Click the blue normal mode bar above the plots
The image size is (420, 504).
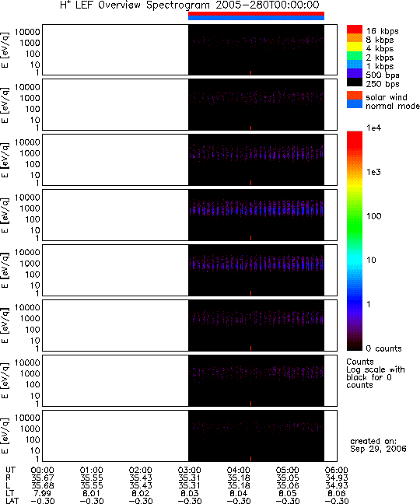(x=256, y=18)
